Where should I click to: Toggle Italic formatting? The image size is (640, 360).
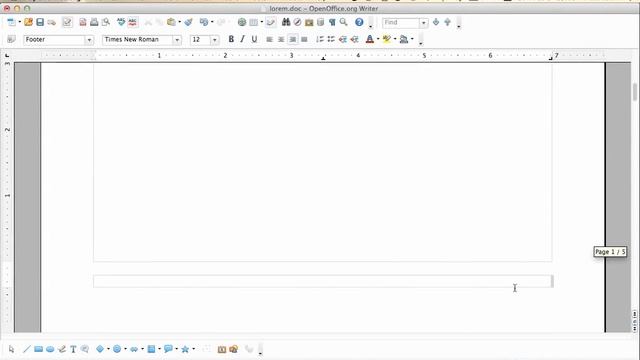tap(242, 39)
